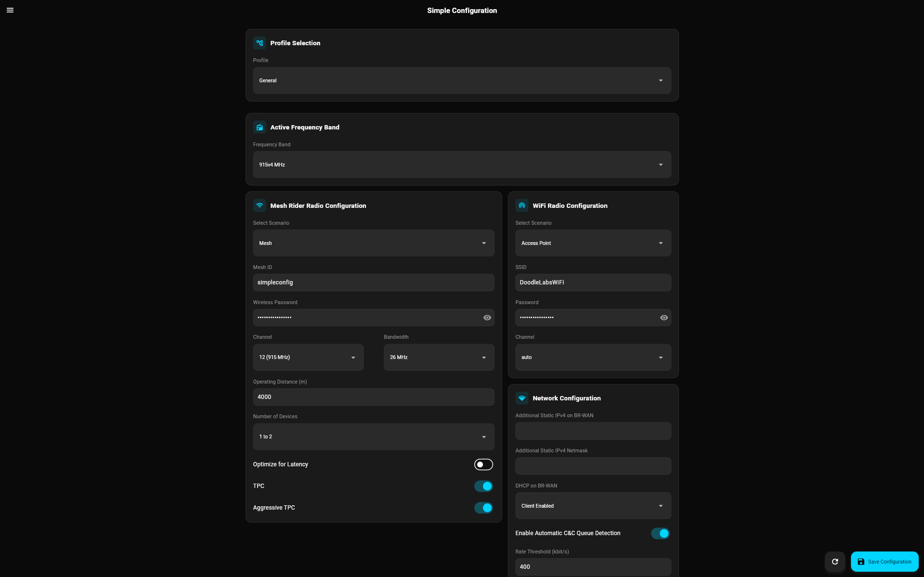
Task: Click the refresh icon button
Action: (835, 562)
